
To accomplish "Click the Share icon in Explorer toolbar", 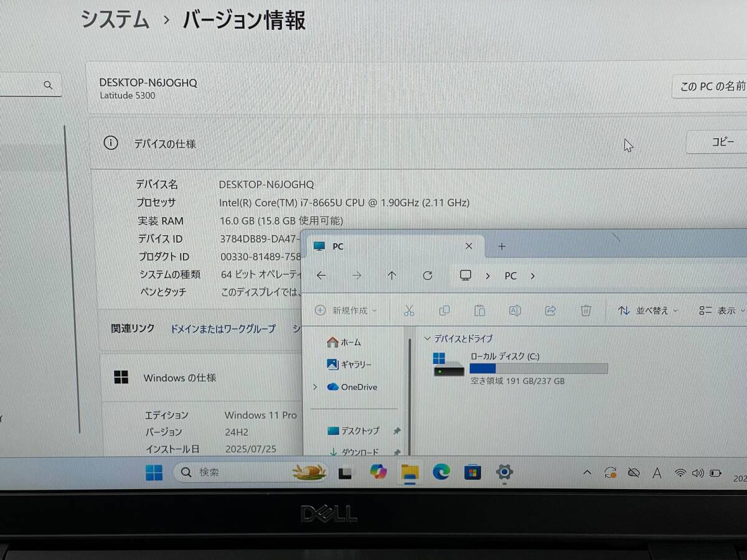I will point(550,310).
